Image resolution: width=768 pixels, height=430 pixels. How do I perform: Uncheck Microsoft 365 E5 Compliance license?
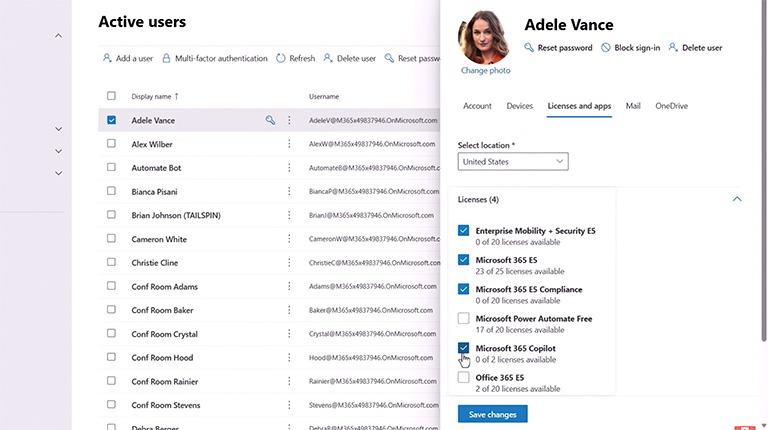tap(463, 289)
